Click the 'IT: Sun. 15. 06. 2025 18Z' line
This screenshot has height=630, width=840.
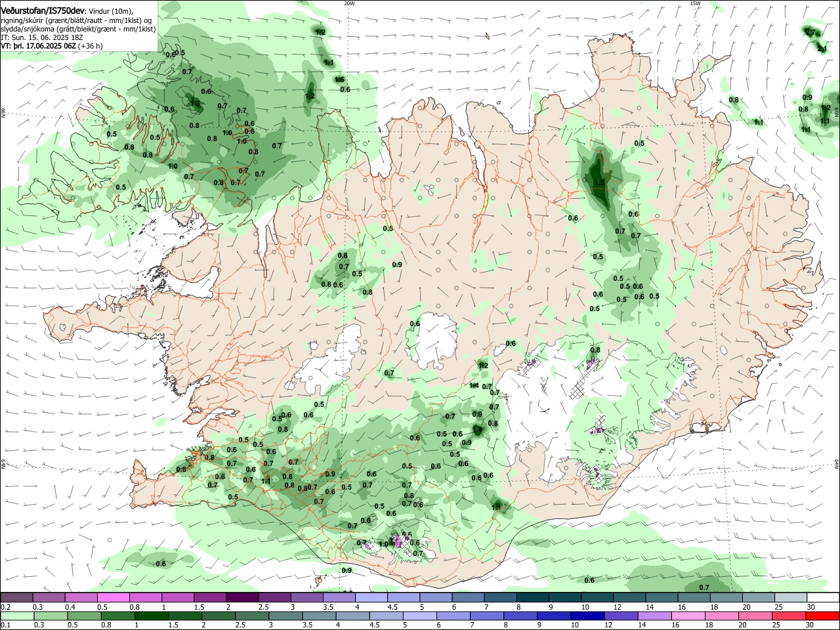[x=42, y=38]
